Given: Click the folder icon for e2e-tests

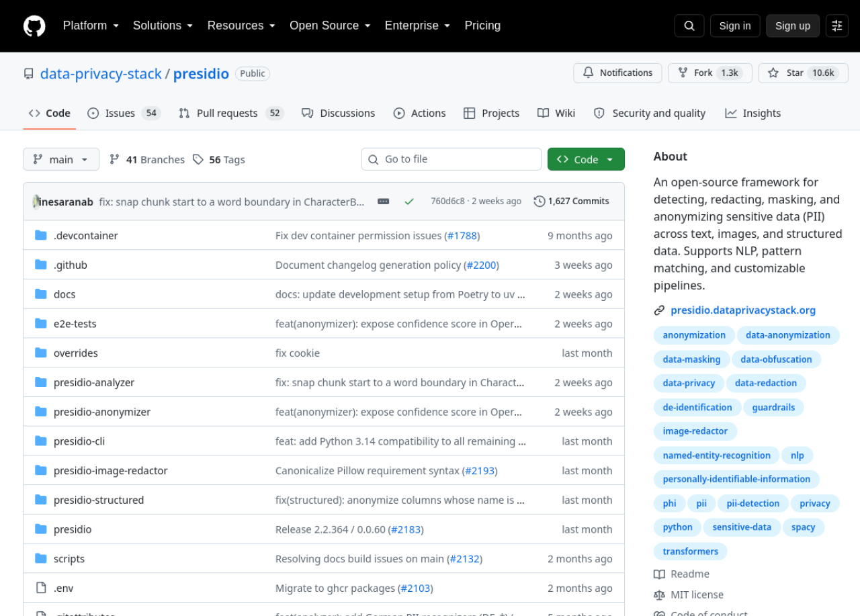Looking at the screenshot, I should 41,323.
